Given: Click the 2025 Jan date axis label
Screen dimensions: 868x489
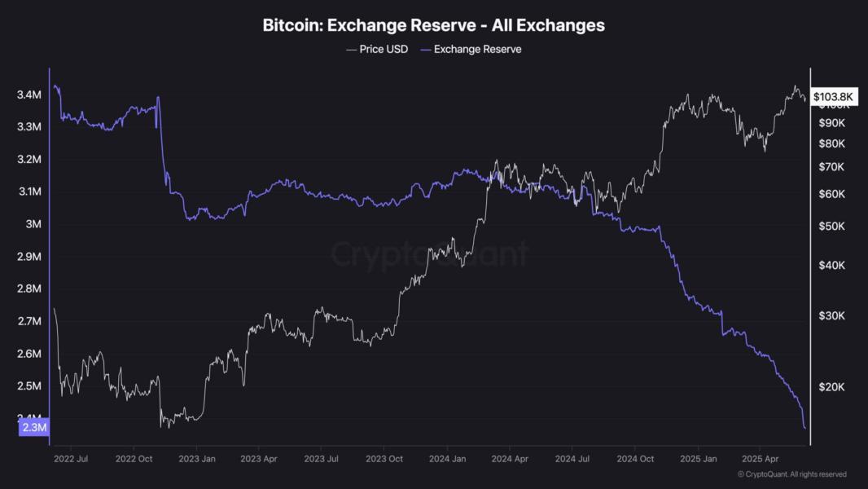Looking at the screenshot, I should coord(698,459).
